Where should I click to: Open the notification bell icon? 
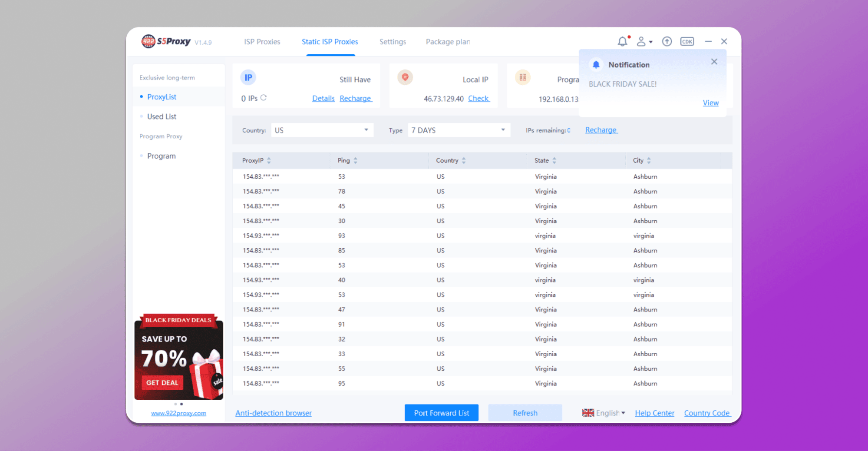pyautogui.click(x=623, y=41)
